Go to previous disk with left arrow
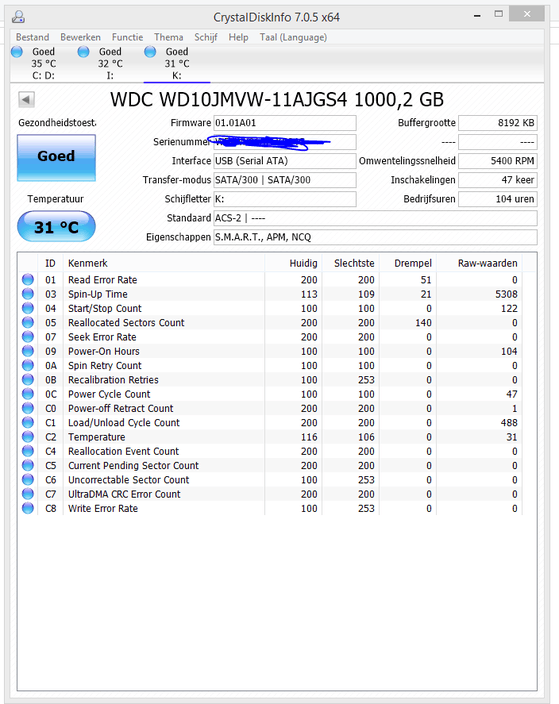 coord(26,99)
